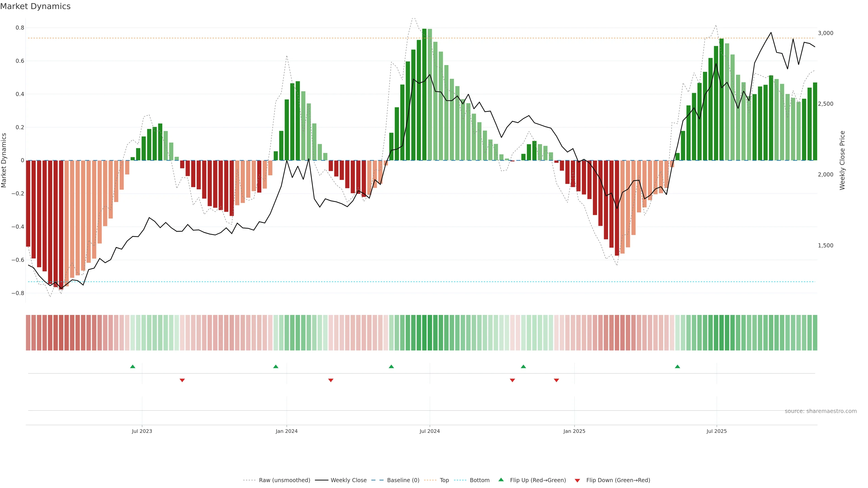Image resolution: width=868 pixels, height=488 pixels.
Task: Click the last green flip-up triangle in 2025
Action: coord(677,366)
